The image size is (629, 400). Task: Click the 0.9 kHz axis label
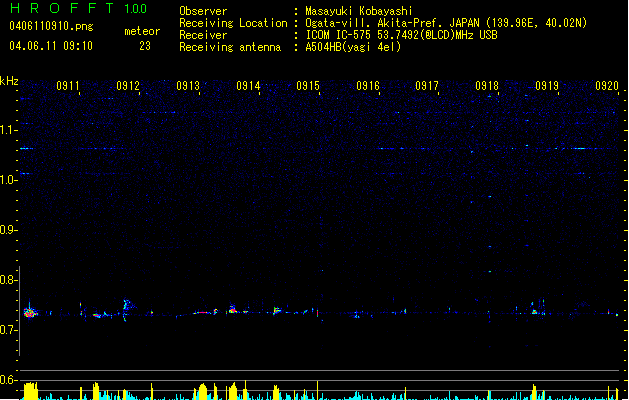tap(8, 230)
